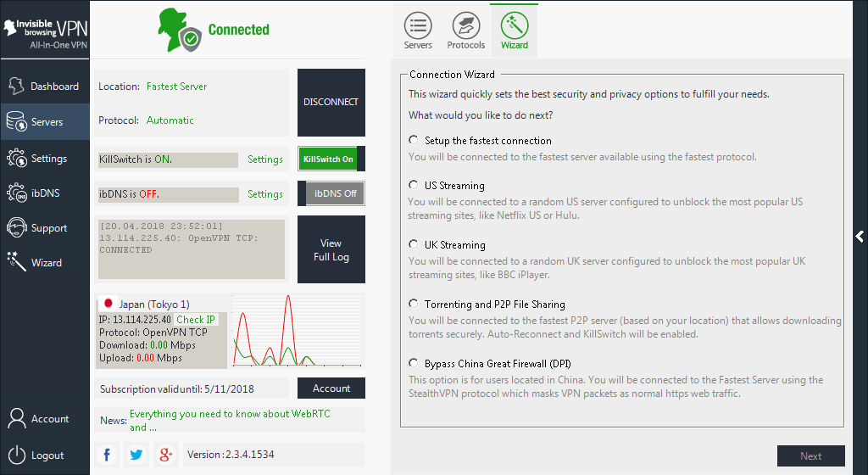Open the Twitter social icon
This screenshot has width=868, height=475.
pyautogui.click(x=136, y=455)
